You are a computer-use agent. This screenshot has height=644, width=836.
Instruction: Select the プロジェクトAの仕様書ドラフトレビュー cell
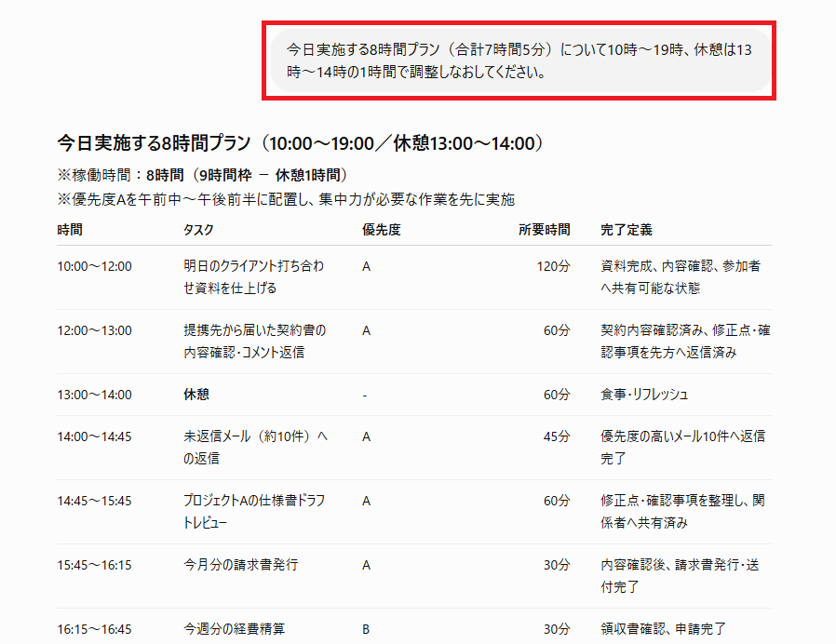coord(254,512)
